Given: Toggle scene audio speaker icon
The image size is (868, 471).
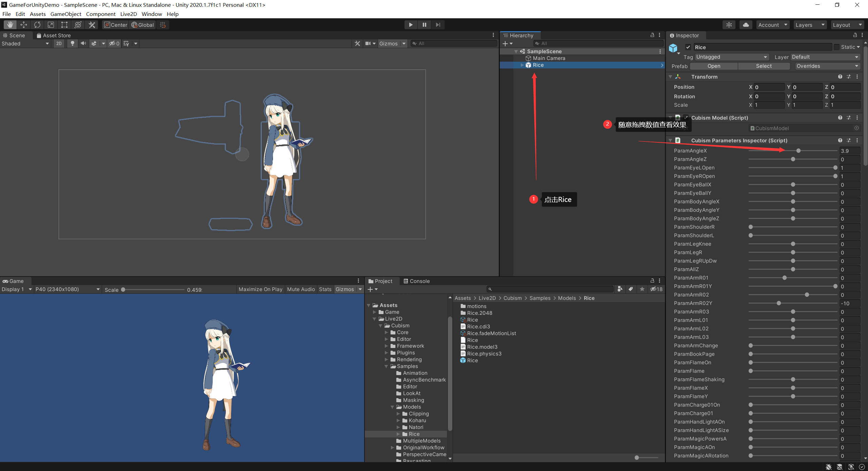Looking at the screenshot, I should [x=83, y=43].
